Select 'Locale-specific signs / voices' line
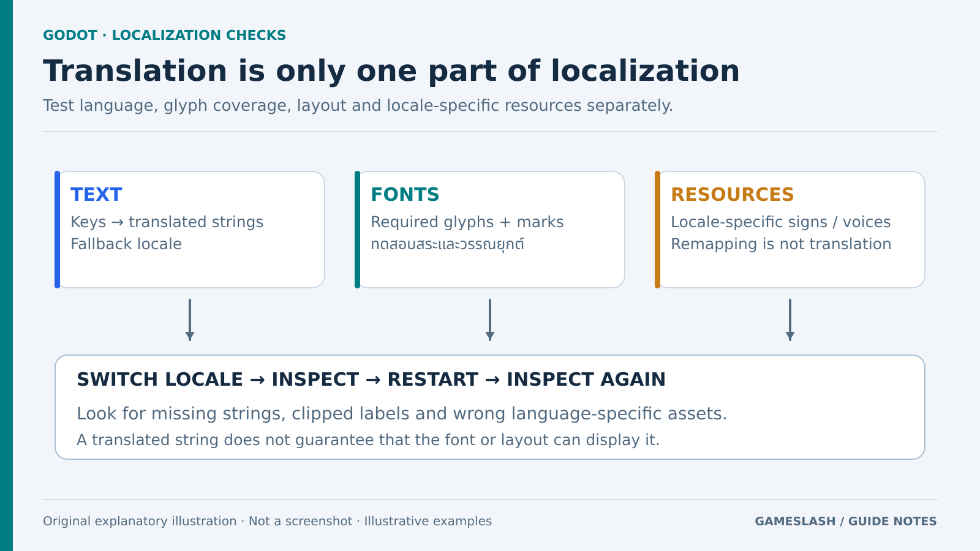Image resolution: width=980 pixels, height=551 pixels. 781,222
